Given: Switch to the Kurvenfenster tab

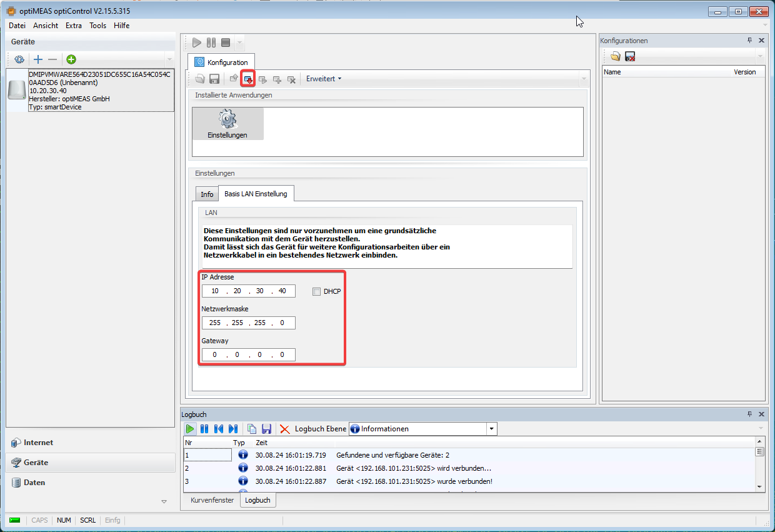Looking at the screenshot, I should tap(212, 500).
